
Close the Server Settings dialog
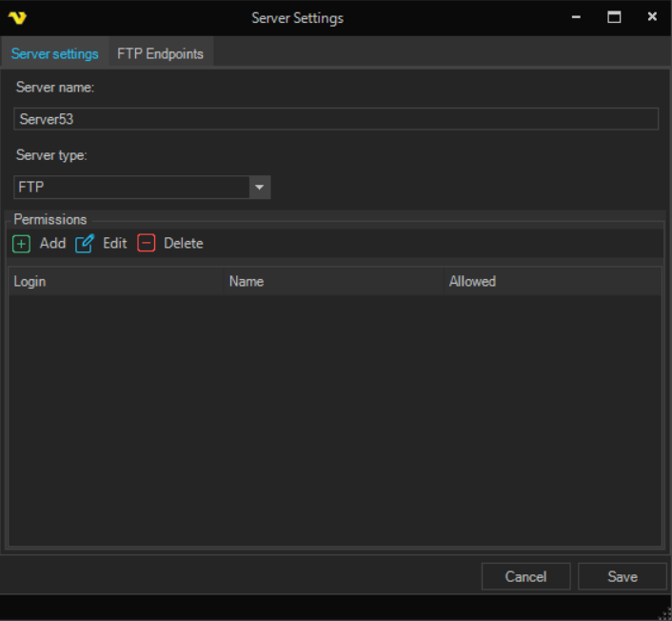pos(652,17)
